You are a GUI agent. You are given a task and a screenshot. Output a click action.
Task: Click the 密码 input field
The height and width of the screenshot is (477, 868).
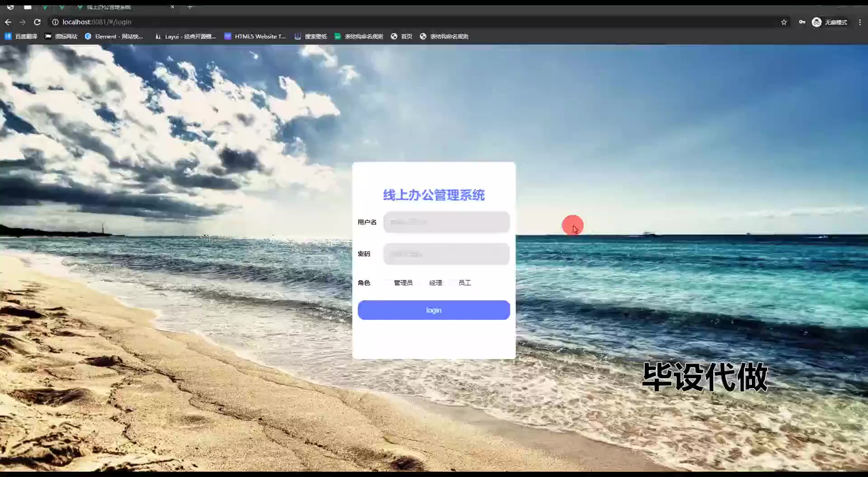click(447, 254)
